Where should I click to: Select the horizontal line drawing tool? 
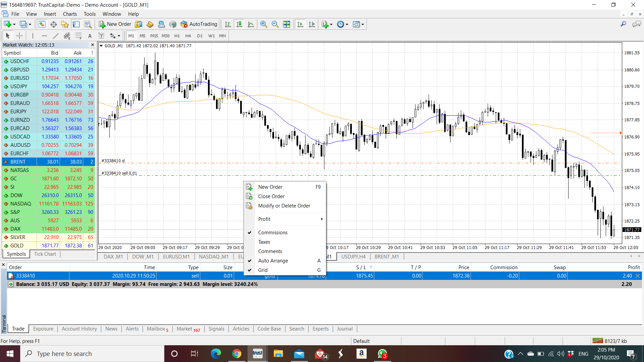coord(44,36)
